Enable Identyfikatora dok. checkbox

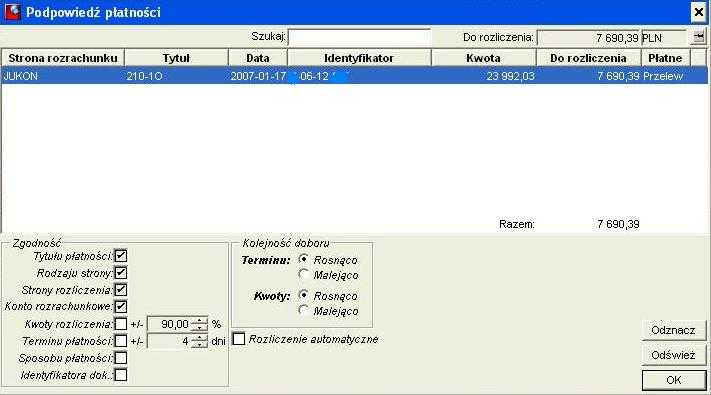[x=121, y=375]
